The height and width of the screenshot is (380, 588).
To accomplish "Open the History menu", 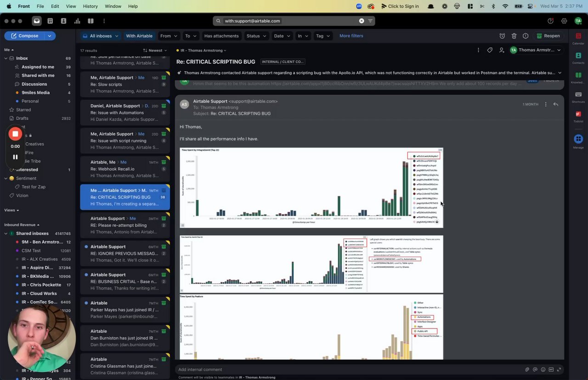I will click(90, 6).
